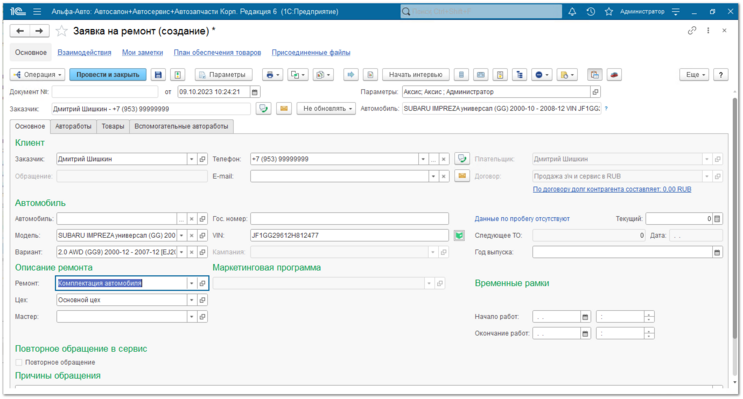
Task: Click the save (floppy disk) toolbar icon
Action: [158, 75]
